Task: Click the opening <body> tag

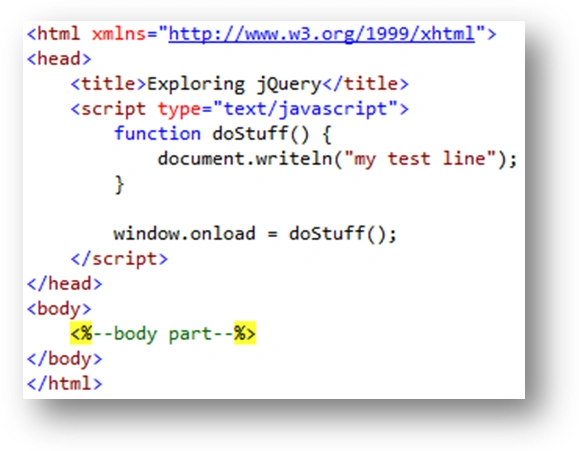Action: [59, 309]
